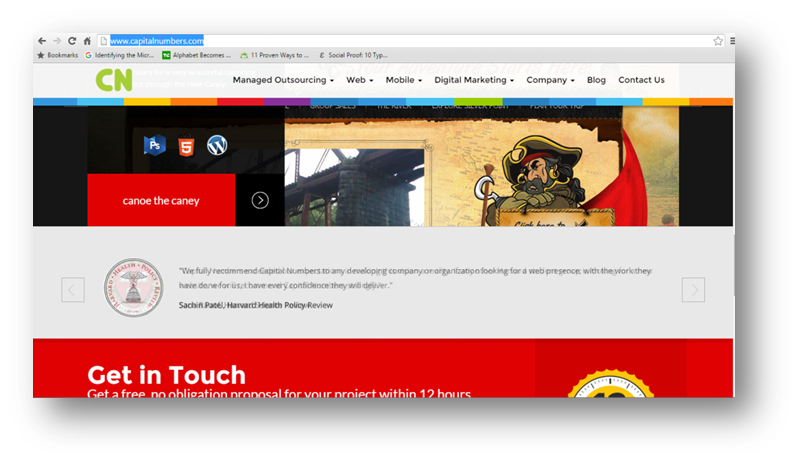Expand the Web dropdown menu
The image size is (800, 463).
(x=360, y=80)
